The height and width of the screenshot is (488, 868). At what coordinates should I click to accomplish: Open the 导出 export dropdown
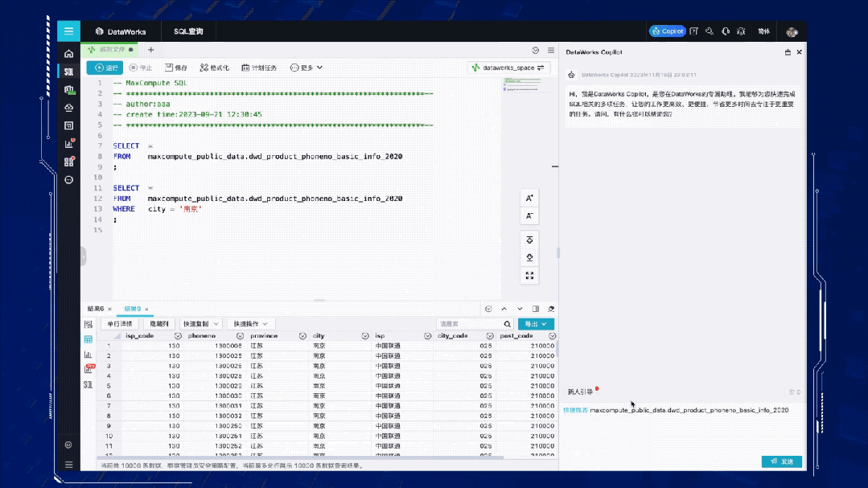[535, 324]
